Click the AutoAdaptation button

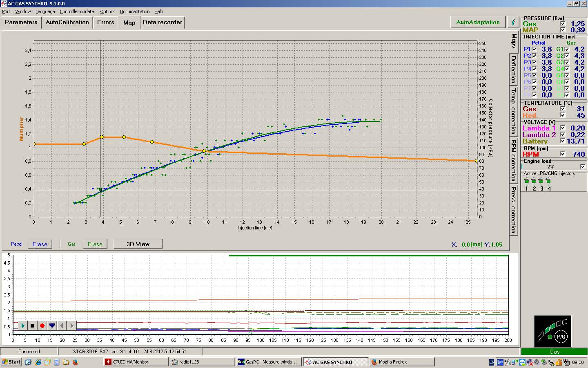pos(478,22)
